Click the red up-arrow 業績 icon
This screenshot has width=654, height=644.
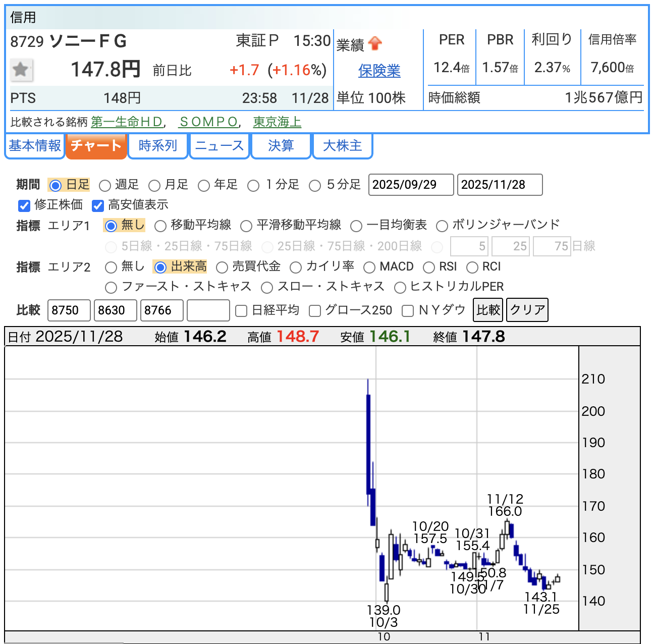pyautogui.click(x=375, y=44)
